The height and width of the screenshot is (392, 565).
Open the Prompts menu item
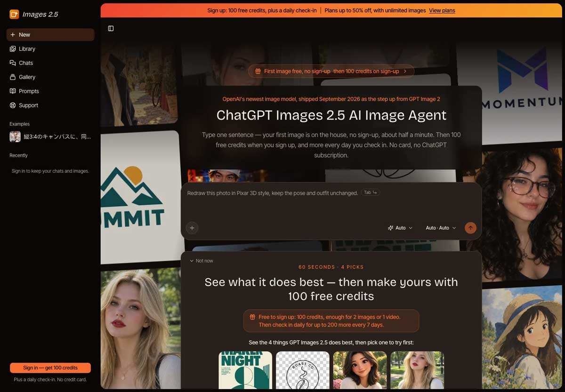coord(50,91)
